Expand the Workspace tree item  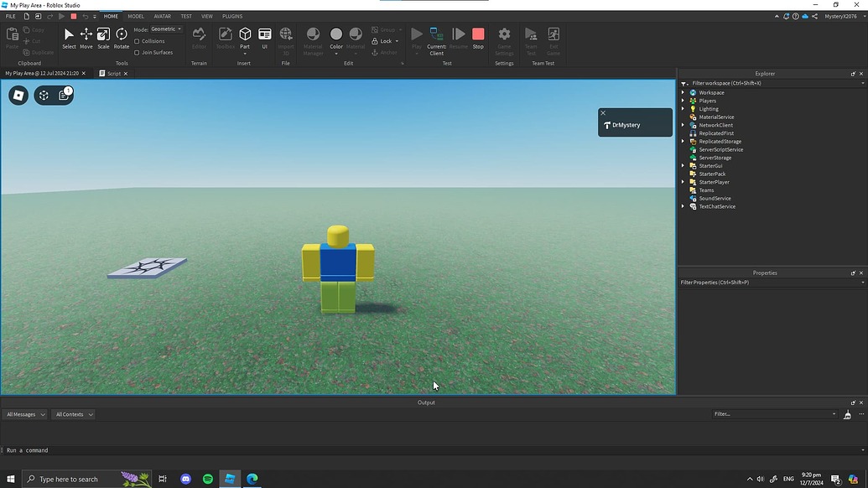(683, 92)
